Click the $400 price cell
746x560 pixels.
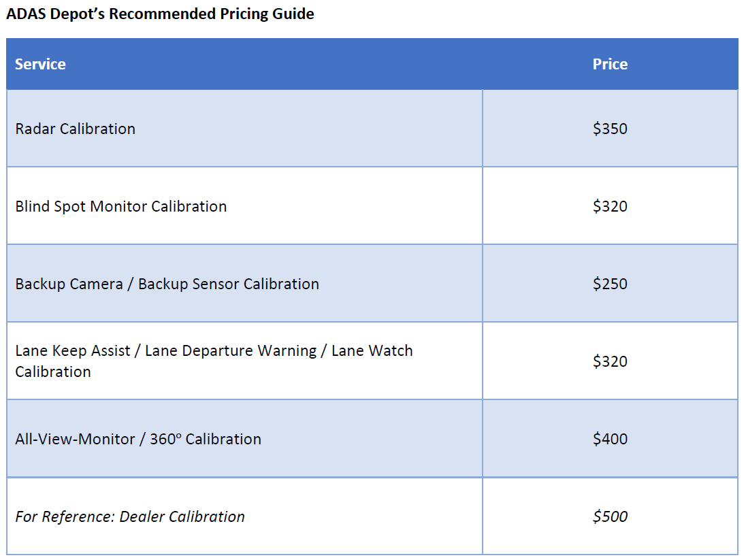[610, 439]
